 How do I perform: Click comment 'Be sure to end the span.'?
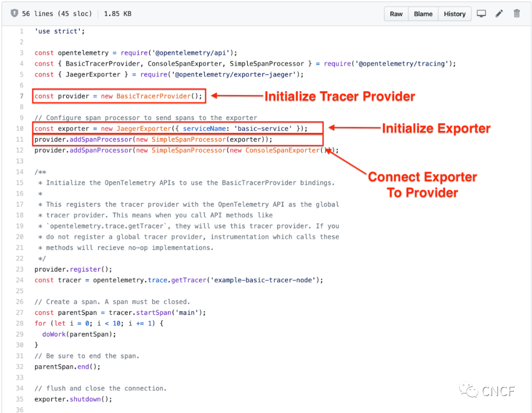87,356
